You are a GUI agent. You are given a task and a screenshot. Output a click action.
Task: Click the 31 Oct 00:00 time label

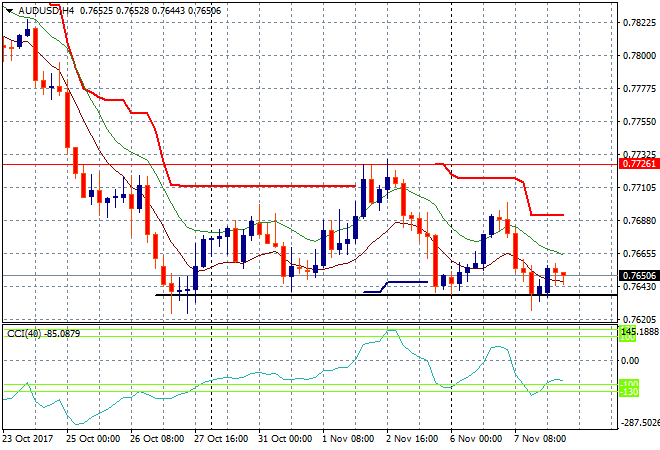coord(285,439)
